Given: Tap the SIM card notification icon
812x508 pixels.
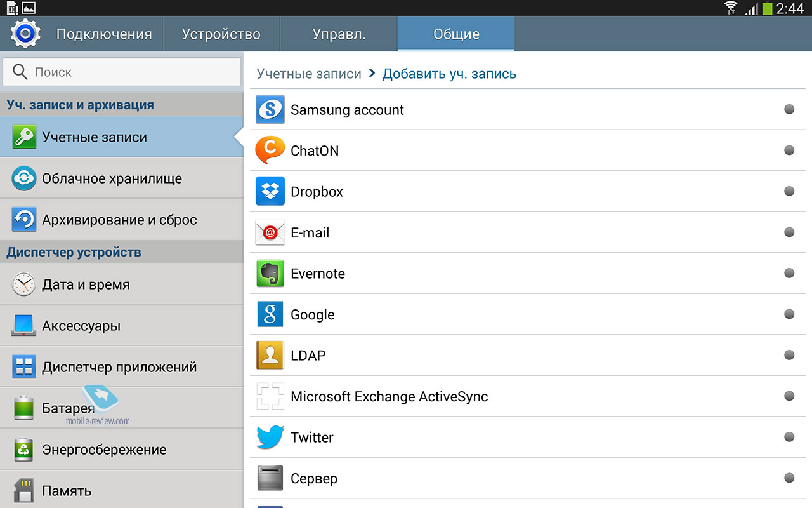Looking at the screenshot, I should tap(12, 8).
